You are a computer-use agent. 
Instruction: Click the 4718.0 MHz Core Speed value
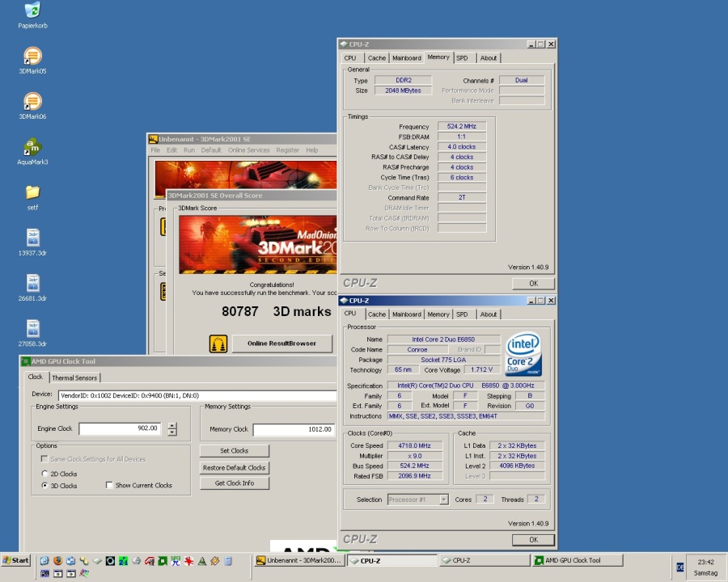click(x=415, y=445)
